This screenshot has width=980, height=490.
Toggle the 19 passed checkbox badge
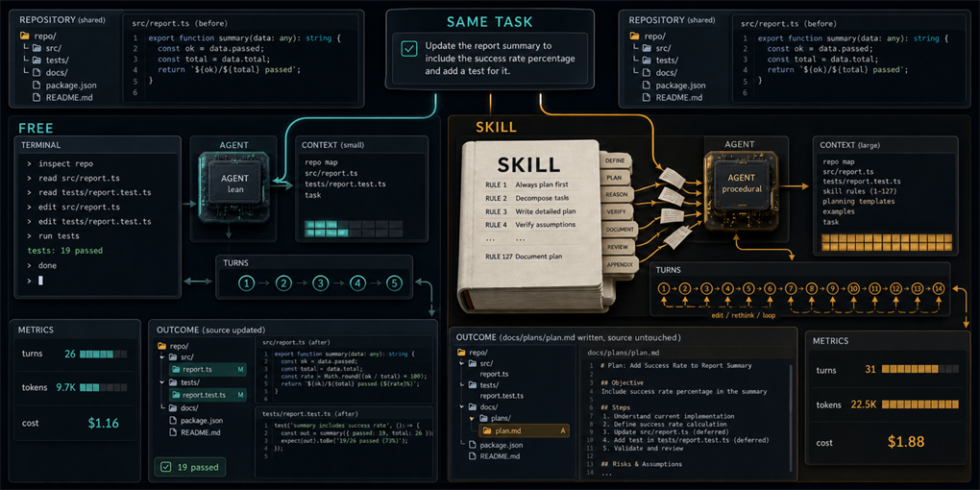pyautogui.click(x=190, y=466)
